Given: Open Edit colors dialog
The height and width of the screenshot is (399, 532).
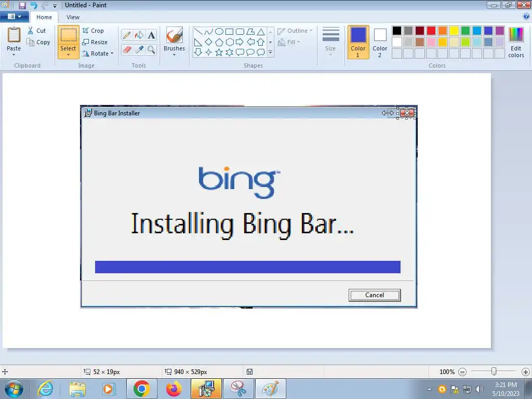Looking at the screenshot, I should click(x=516, y=43).
